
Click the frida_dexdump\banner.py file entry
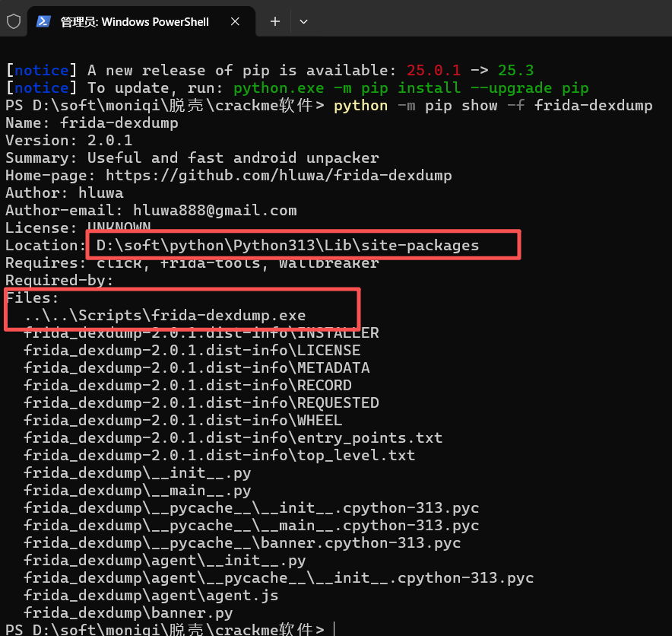click(128, 613)
